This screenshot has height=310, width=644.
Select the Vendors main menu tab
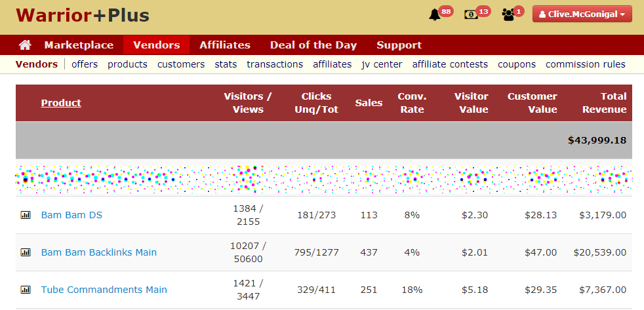click(157, 45)
